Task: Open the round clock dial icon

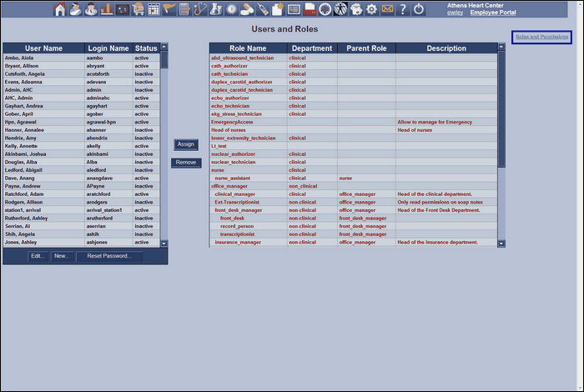Action: pyautogui.click(x=325, y=9)
